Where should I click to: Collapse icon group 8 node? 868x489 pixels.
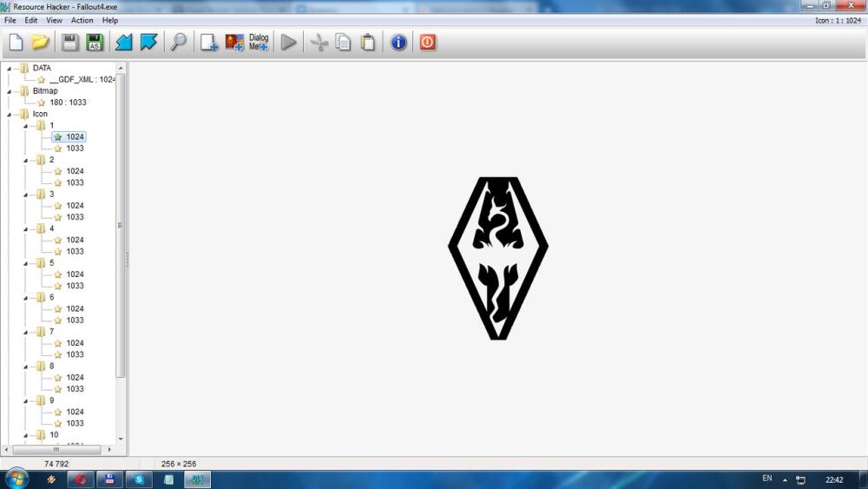pyautogui.click(x=25, y=367)
